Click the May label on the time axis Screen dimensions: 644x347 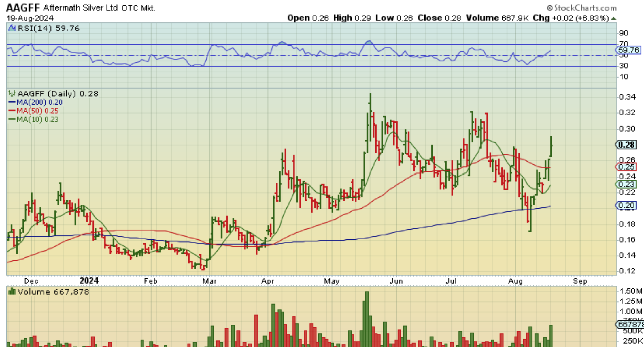coord(331,281)
